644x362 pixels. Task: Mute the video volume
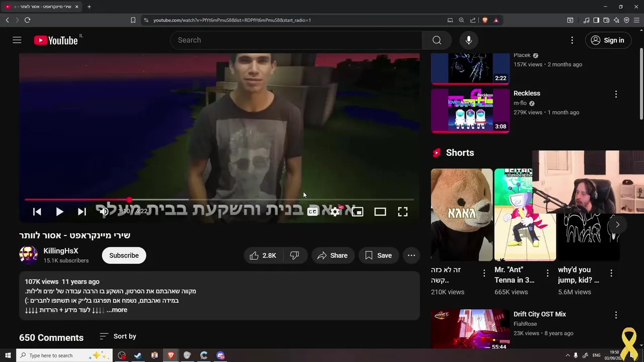(x=104, y=212)
